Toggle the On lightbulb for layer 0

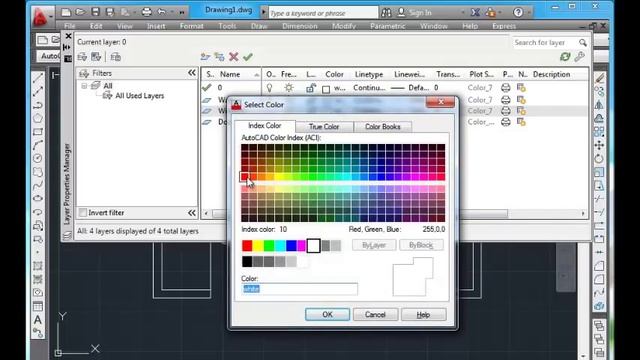(x=269, y=87)
